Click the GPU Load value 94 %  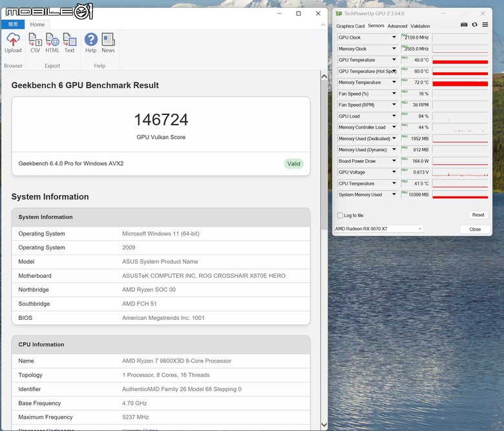pyautogui.click(x=423, y=116)
